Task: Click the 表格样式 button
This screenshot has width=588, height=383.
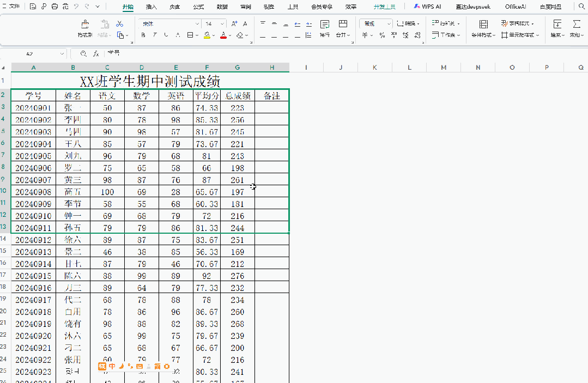Action: pyautogui.click(x=518, y=23)
